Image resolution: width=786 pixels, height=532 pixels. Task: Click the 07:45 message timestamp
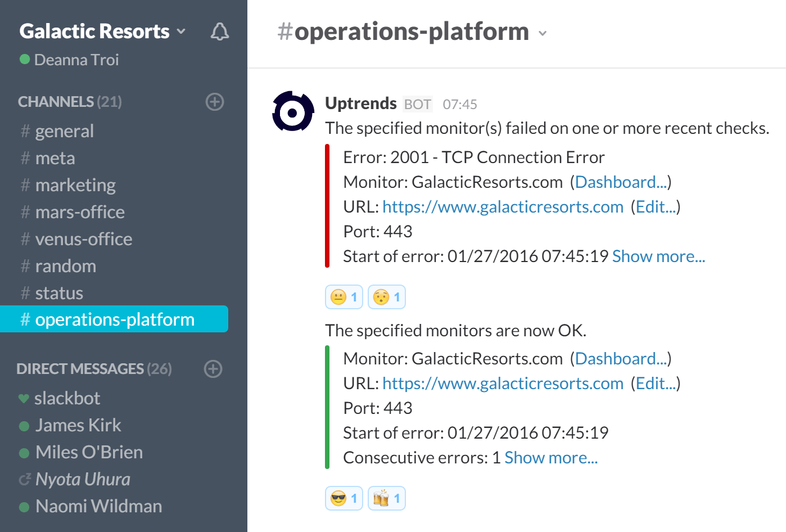click(460, 105)
